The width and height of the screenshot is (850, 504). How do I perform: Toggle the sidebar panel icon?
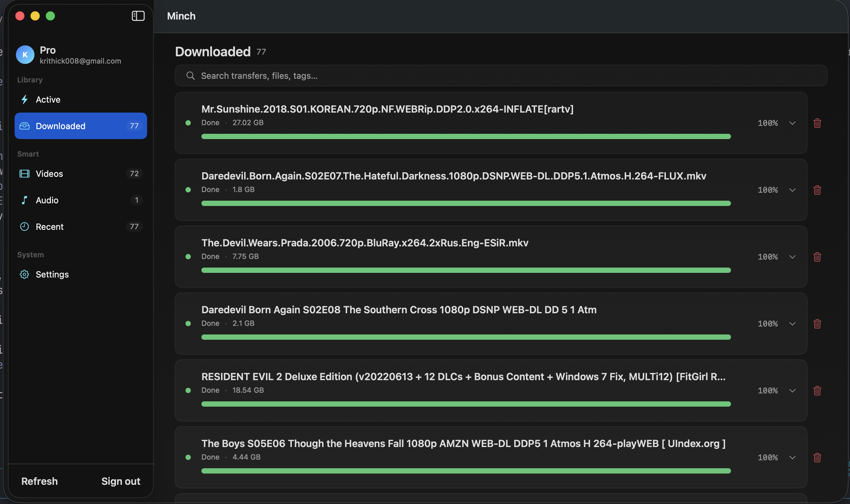[138, 16]
